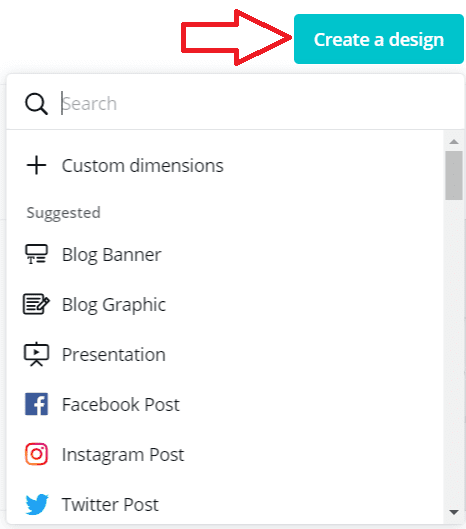Viewport: 466px width, 529px height.
Task: Pick the Facebook Post text label
Action: pyautogui.click(x=121, y=405)
